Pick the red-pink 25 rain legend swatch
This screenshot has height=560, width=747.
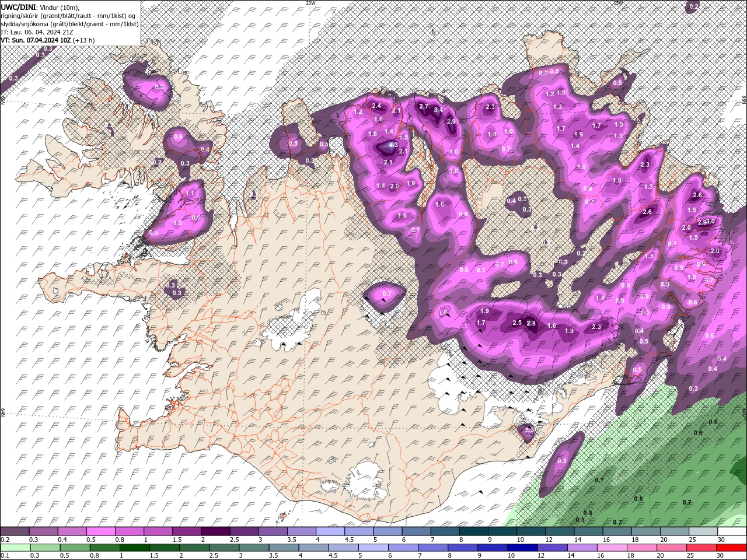coord(702,547)
